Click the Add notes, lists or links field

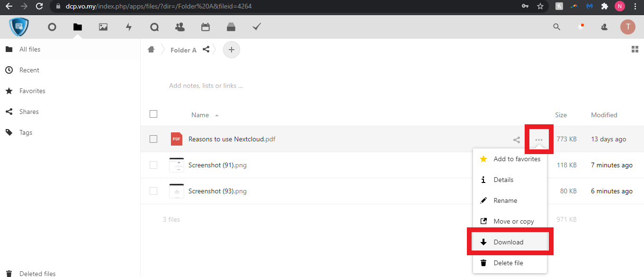pyautogui.click(x=206, y=86)
